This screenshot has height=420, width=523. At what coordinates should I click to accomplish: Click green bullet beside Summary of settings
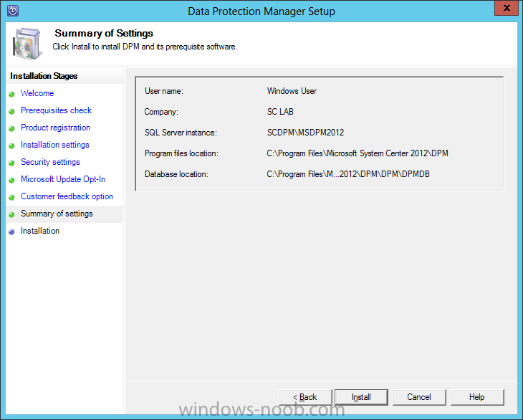coord(11,214)
